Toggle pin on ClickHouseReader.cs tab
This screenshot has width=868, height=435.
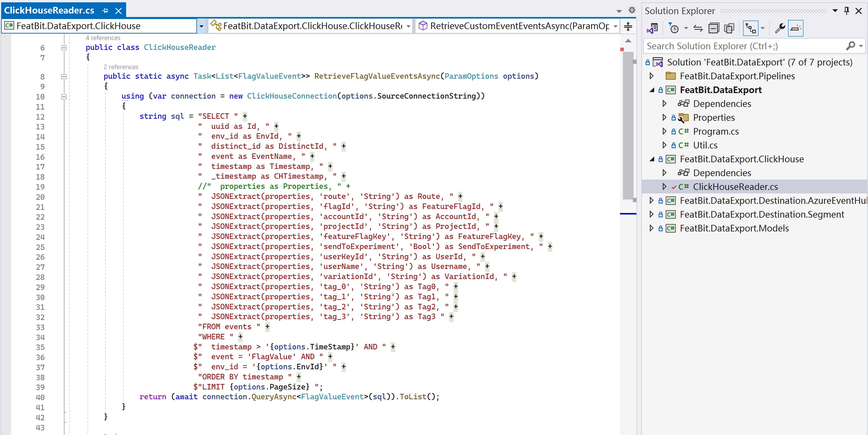point(105,11)
